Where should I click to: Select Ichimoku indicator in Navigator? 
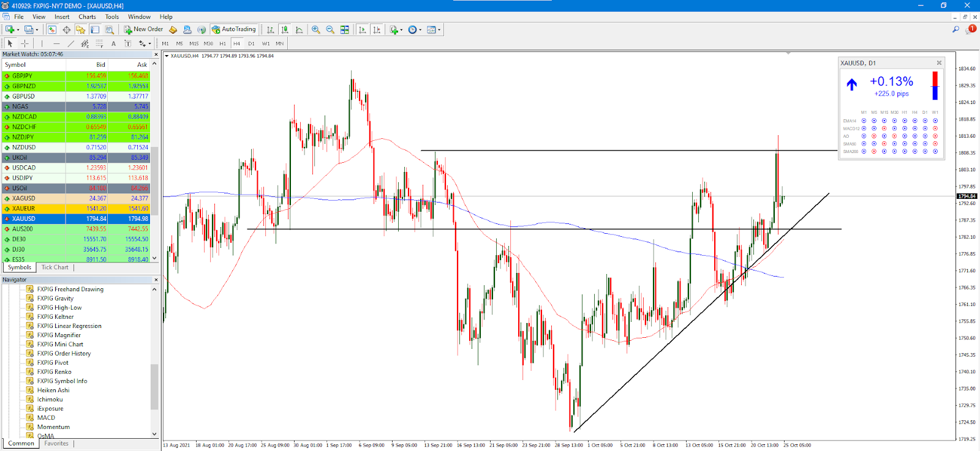click(x=50, y=399)
